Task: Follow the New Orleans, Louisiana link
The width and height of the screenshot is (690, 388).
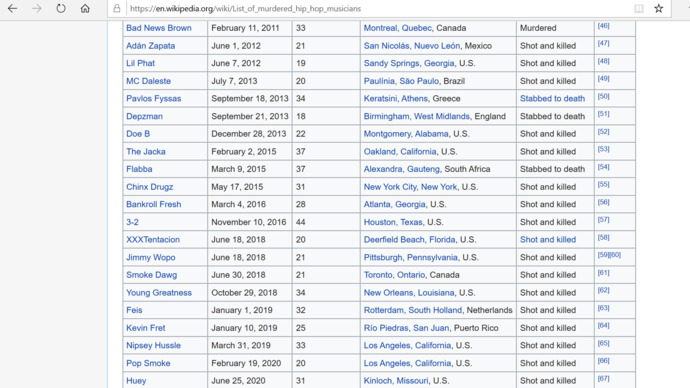Action: pyautogui.click(x=409, y=293)
